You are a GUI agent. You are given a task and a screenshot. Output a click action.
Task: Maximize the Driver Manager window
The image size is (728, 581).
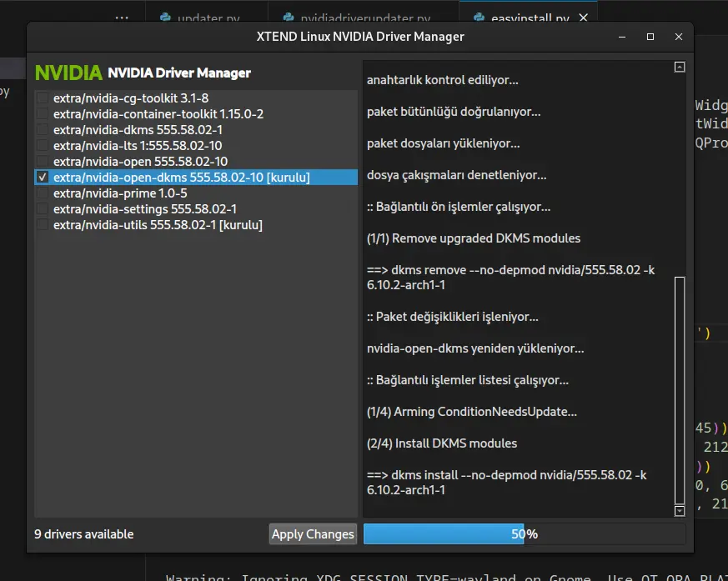[650, 37]
